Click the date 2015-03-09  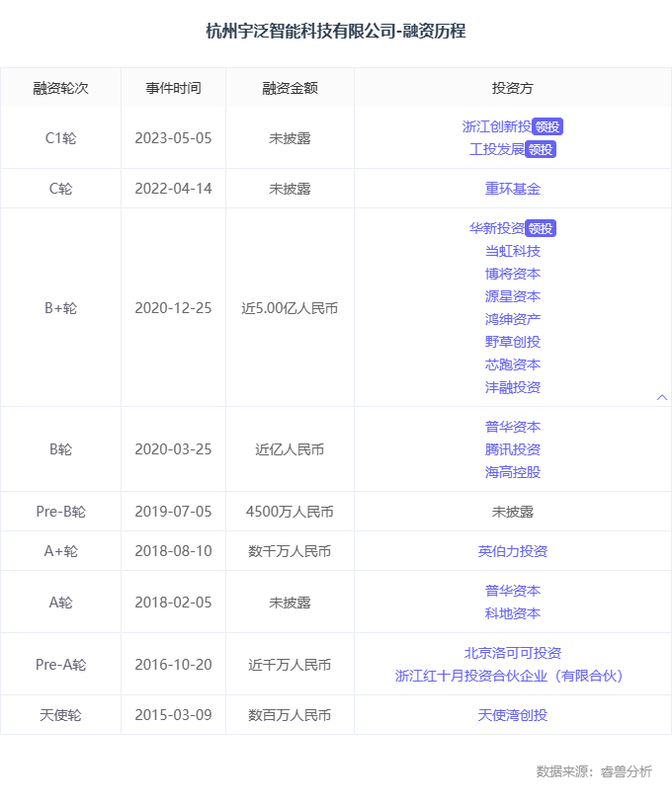(x=173, y=715)
